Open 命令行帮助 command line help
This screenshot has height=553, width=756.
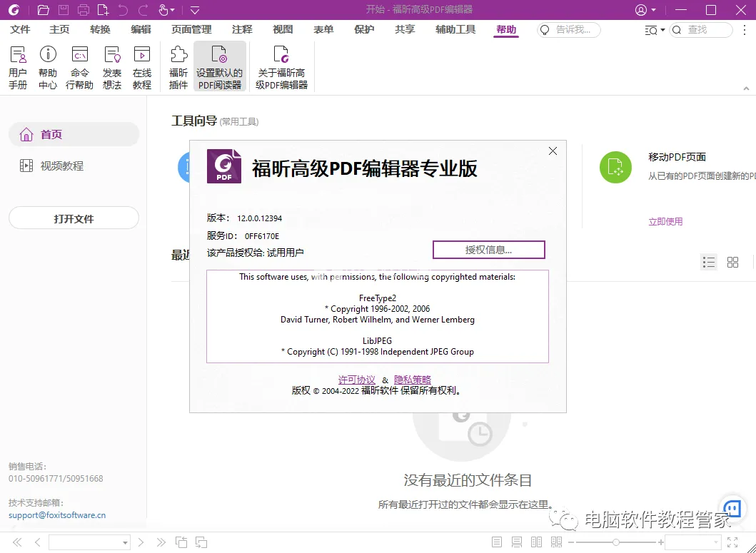79,68
